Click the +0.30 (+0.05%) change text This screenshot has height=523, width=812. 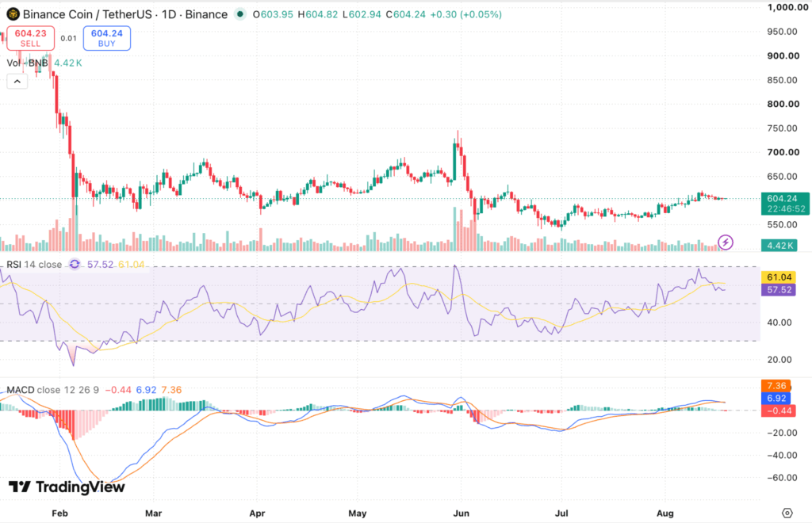(466, 14)
